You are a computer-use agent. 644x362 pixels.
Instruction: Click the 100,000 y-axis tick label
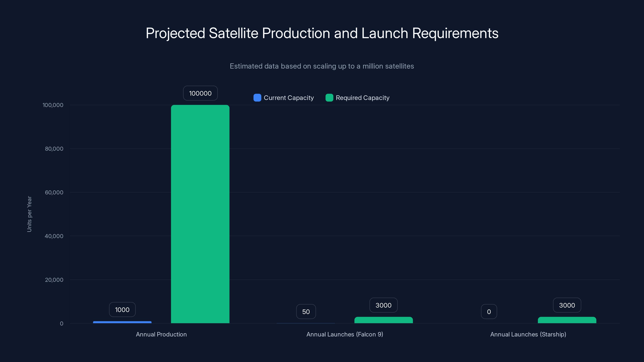pyautogui.click(x=53, y=105)
